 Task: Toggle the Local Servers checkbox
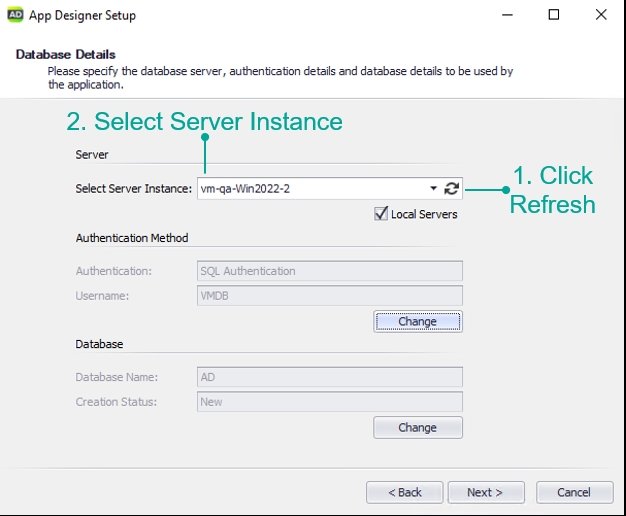point(381,214)
